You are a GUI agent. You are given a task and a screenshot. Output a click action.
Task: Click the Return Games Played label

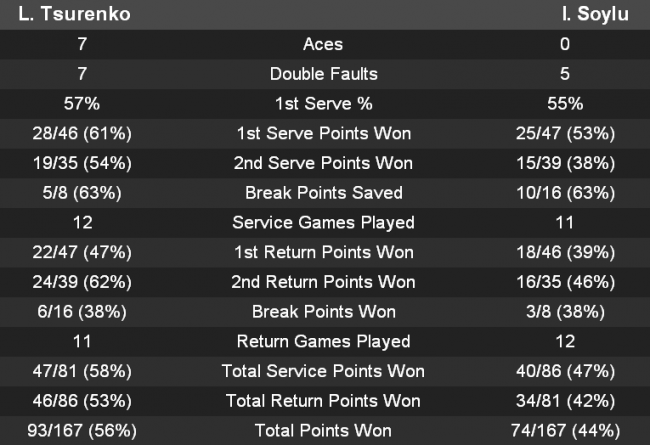coord(323,342)
